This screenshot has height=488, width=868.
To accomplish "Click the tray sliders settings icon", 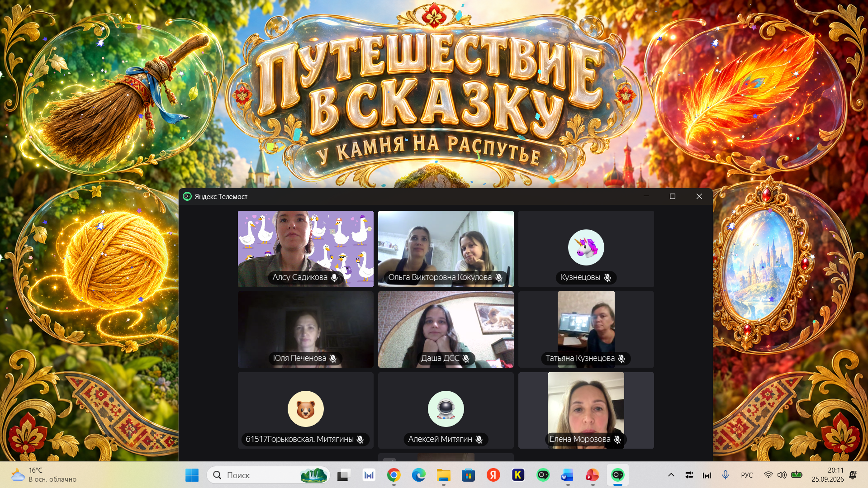I will pyautogui.click(x=689, y=475).
